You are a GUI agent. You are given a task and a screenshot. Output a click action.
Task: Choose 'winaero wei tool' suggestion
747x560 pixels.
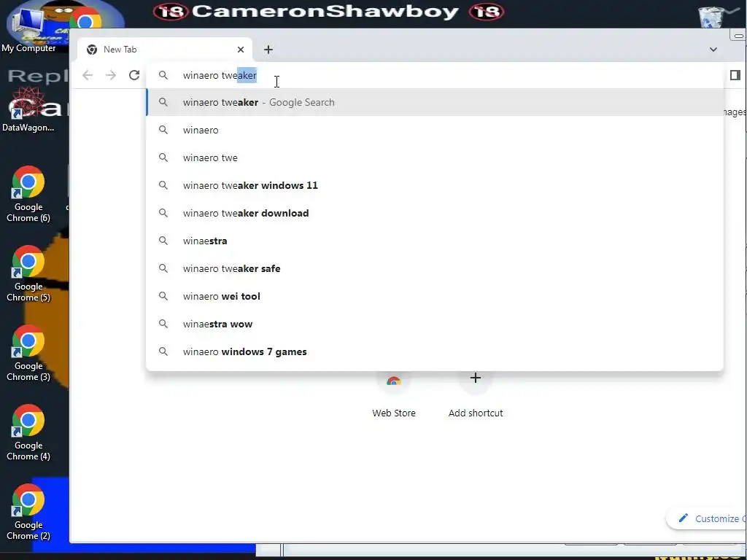pos(435,296)
